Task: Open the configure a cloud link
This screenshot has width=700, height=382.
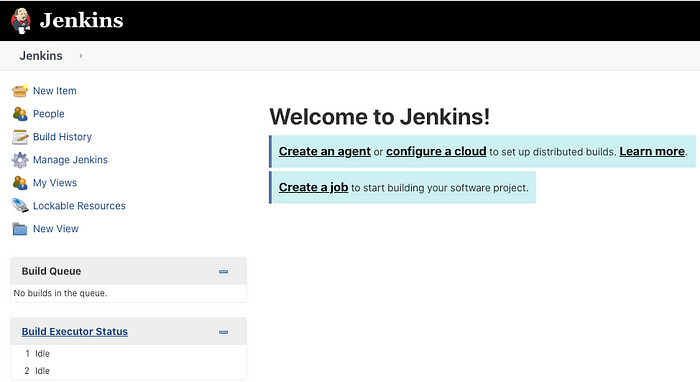Action: tap(436, 152)
